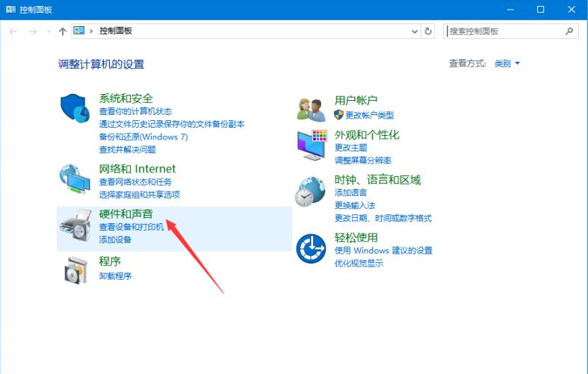
Task: Expand the recent locations dropdown beside the forward arrow
Action: (49, 31)
